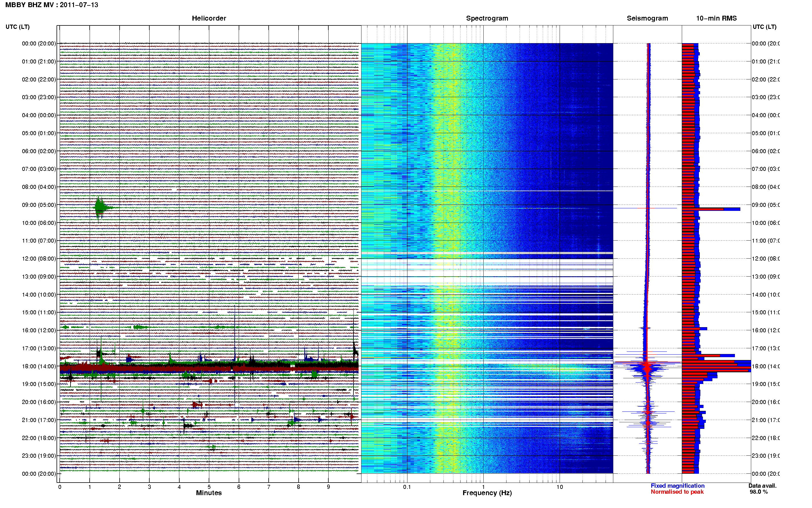Image resolution: width=812 pixels, height=508 pixels.
Task: Click the left time label '12:00 (08:00)'
Action: [x=39, y=259]
